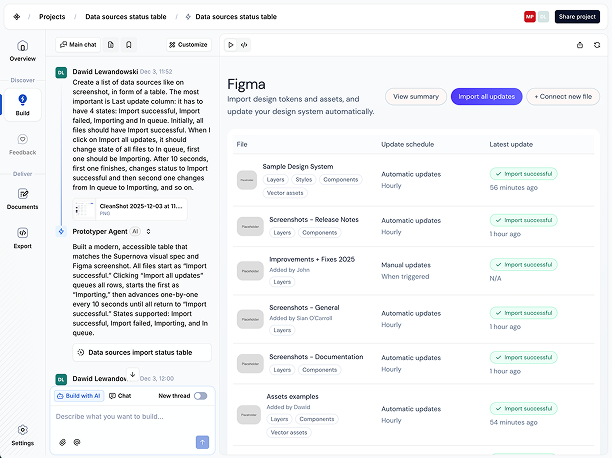Click the View summary button

click(x=416, y=96)
